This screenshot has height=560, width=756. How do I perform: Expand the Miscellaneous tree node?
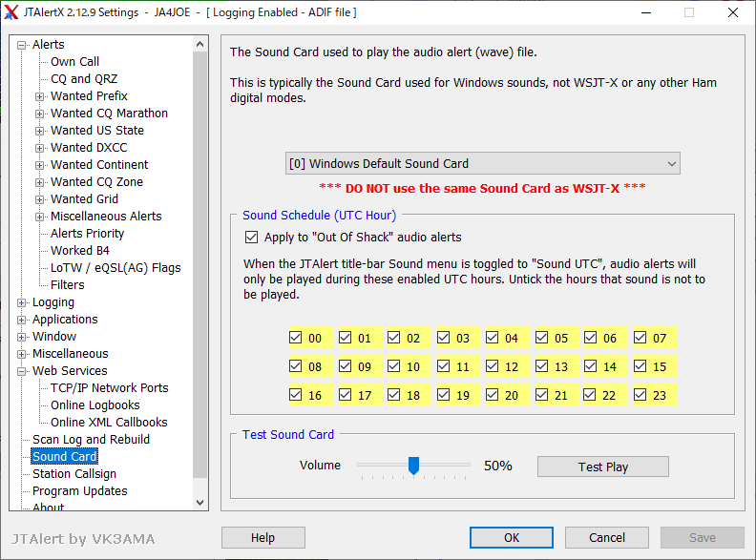click(x=21, y=354)
